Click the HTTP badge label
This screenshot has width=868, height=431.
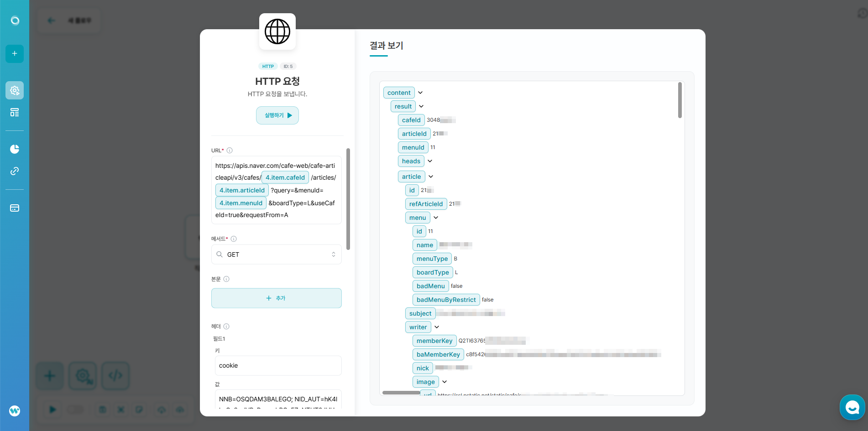pos(268,67)
